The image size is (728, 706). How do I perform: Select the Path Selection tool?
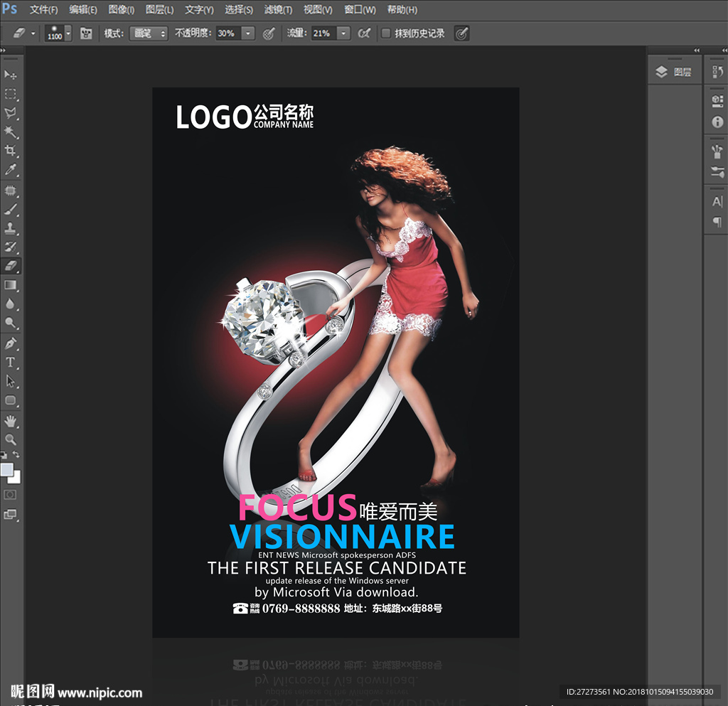(x=10, y=382)
